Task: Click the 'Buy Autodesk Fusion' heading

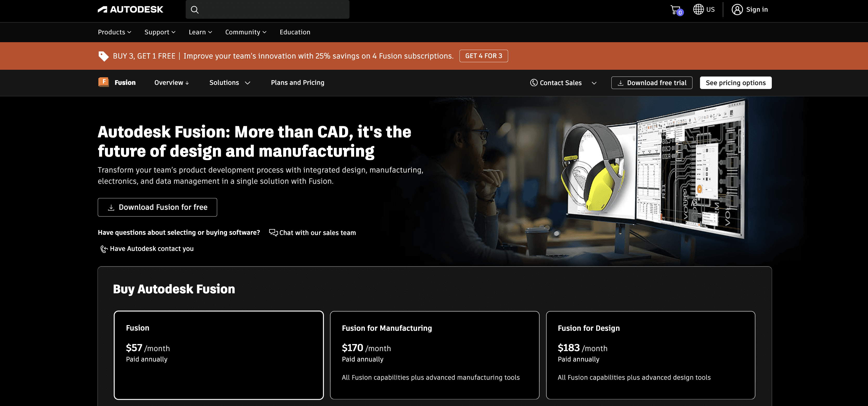Action: pos(174,289)
